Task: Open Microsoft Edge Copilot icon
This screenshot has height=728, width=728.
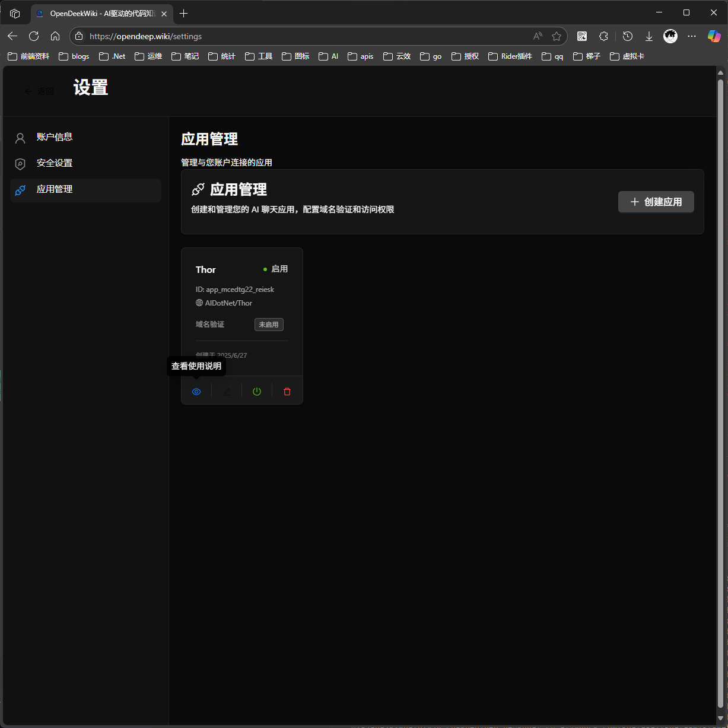Action: point(714,36)
